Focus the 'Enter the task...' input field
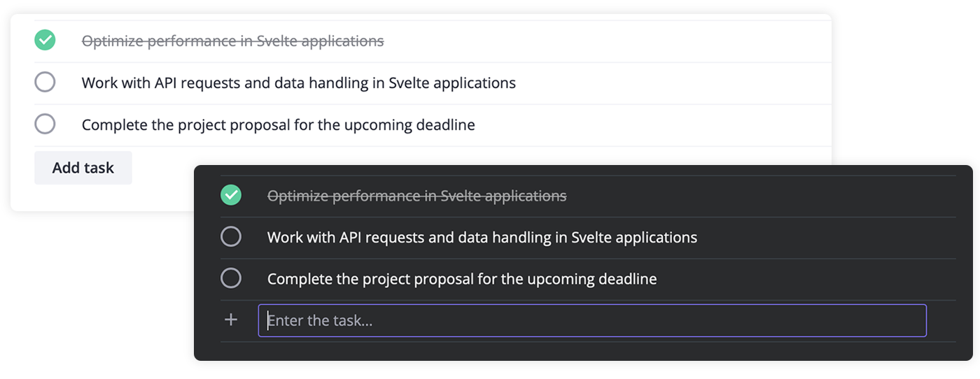This screenshot has width=980, height=379. (x=591, y=320)
